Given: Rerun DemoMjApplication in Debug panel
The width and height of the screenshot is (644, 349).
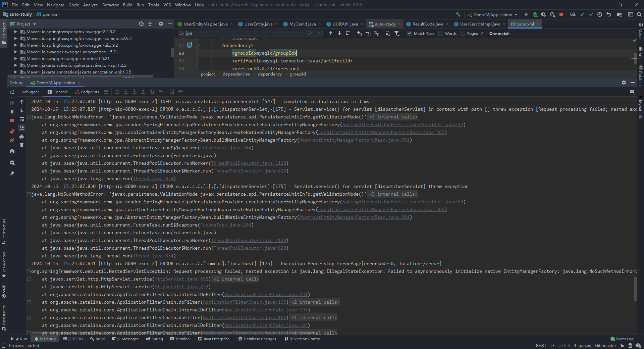Looking at the screenshot, I should pos(12,92).
